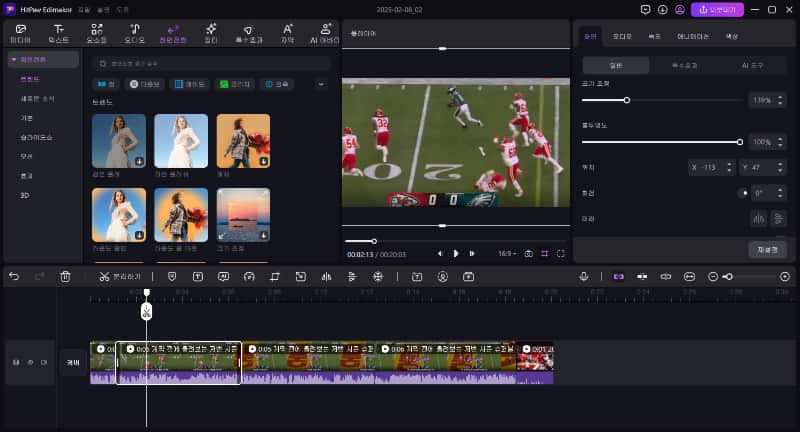Click the scissors split tool
The image size is (800, 432).
104,276
